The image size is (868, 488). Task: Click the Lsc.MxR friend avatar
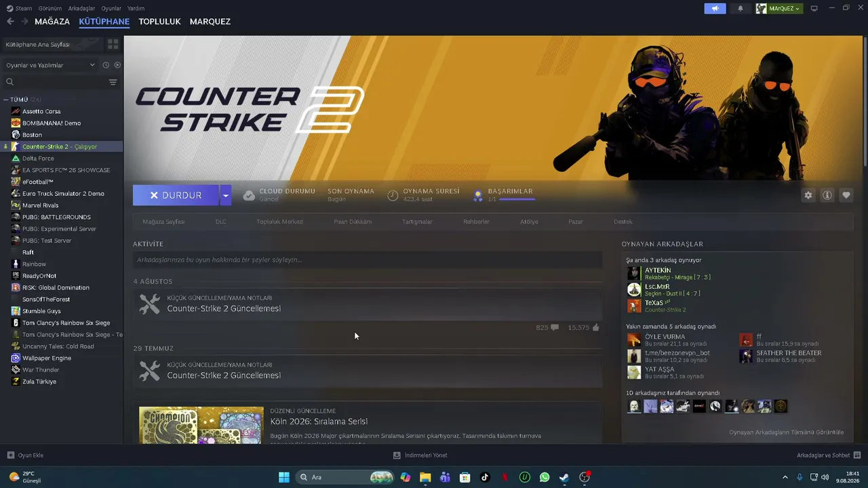[x=633, y=289]
